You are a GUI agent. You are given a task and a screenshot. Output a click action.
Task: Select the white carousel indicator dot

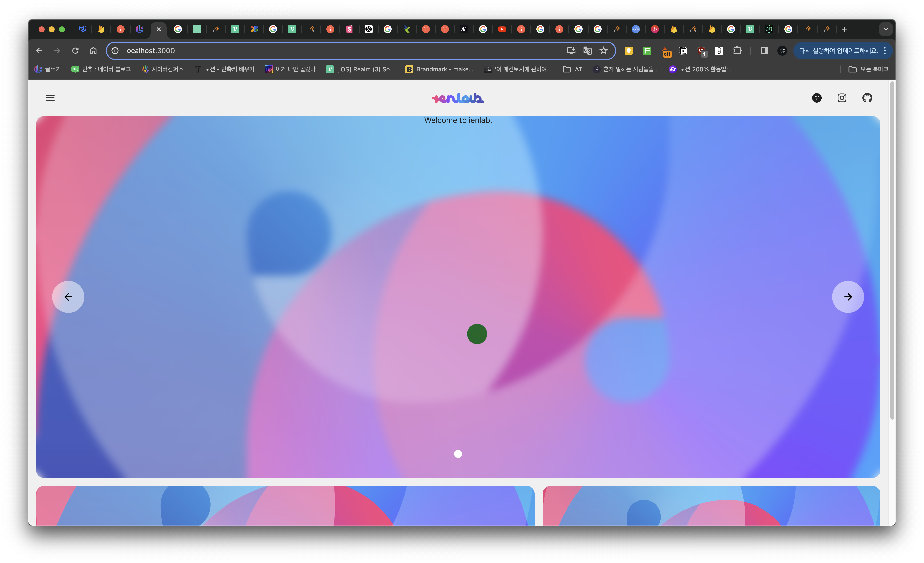[x=458, y=454]
